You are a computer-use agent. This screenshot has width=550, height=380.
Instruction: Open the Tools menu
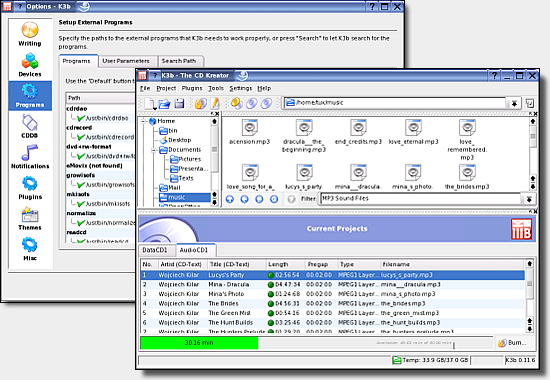216,88
